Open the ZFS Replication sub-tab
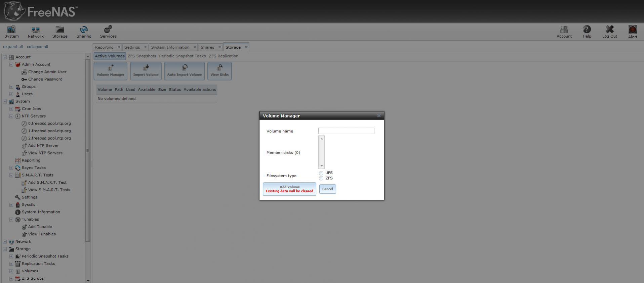The width and height of the screenshot is (644, 283). 224,56
